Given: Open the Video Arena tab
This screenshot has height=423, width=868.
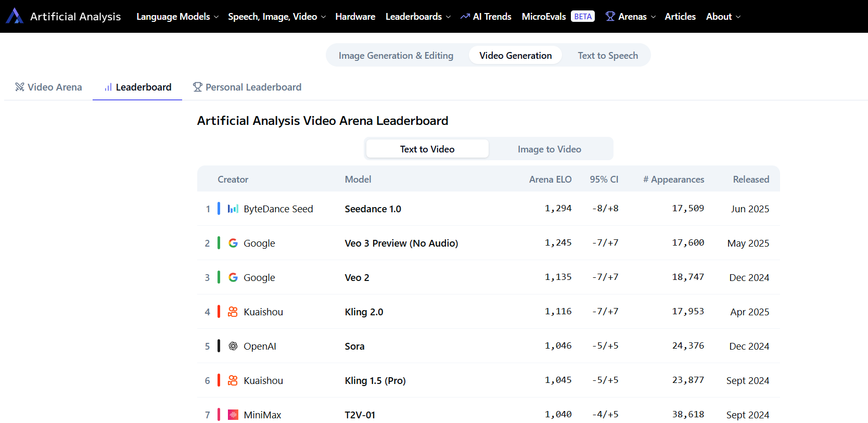Looking at the screenshot, I should coord(48,87).
